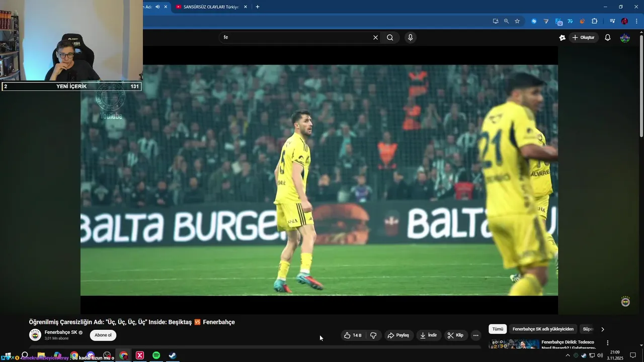644x362 pixels.
Task: Select the Fenerbahçe SK adlı yükleyiciden chip
Action: 543,329
